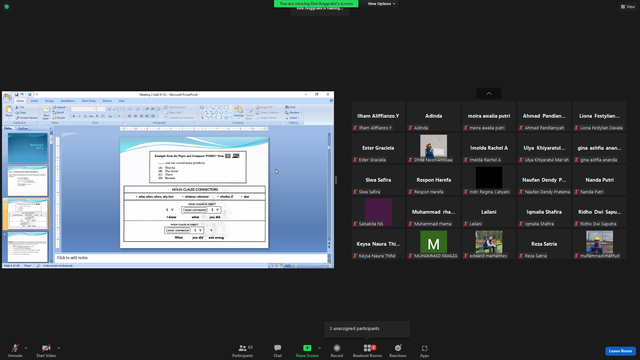Click Copy in Clipboard group
640x360 pixels.
tap(21, 112)
